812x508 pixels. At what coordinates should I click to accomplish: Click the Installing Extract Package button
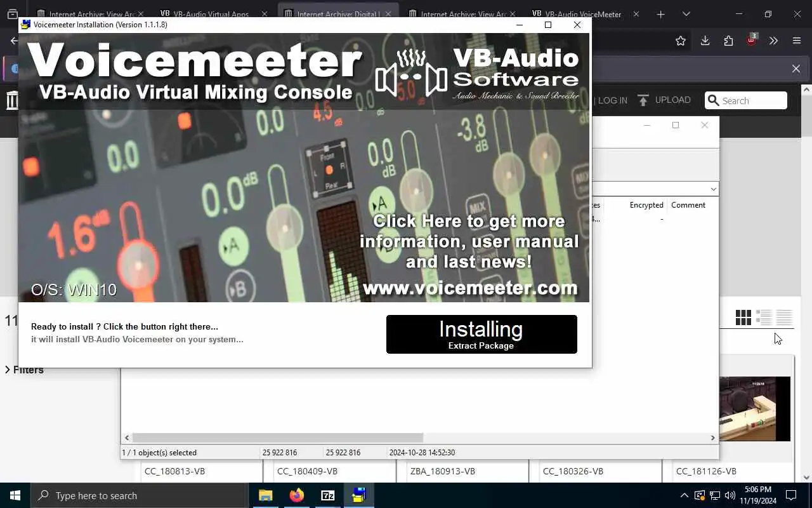click(x=481, y=334)
